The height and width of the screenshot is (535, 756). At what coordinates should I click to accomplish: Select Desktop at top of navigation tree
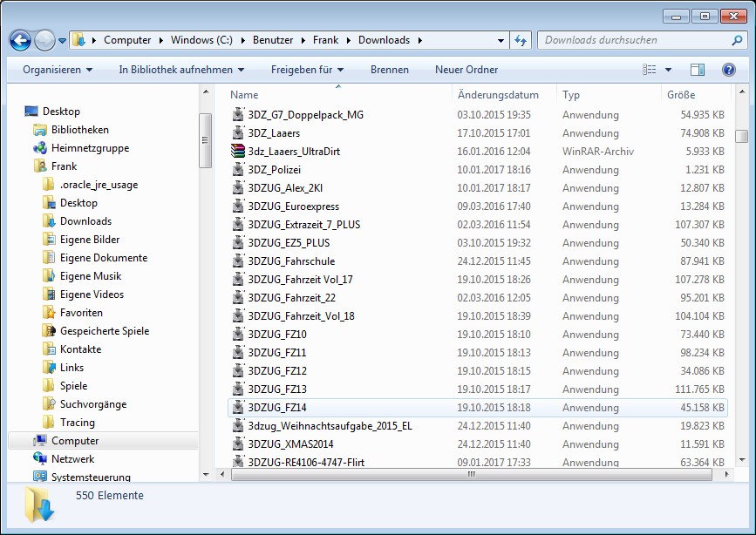click(61, 112)
